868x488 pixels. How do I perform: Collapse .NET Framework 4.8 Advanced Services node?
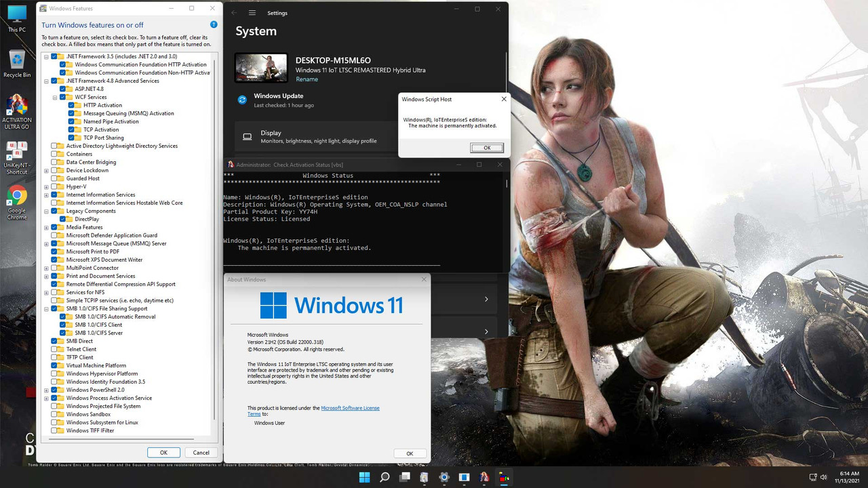(x=47, y=81)
